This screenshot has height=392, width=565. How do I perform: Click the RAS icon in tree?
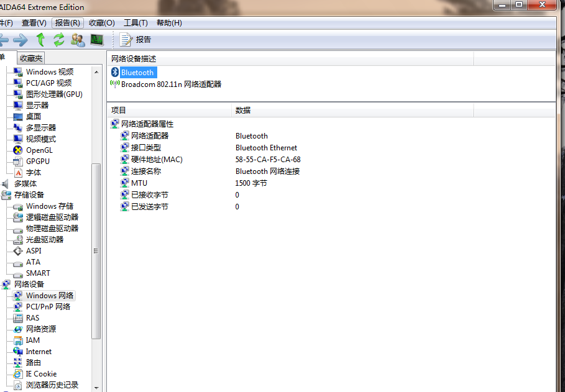(x=17, y=318)
